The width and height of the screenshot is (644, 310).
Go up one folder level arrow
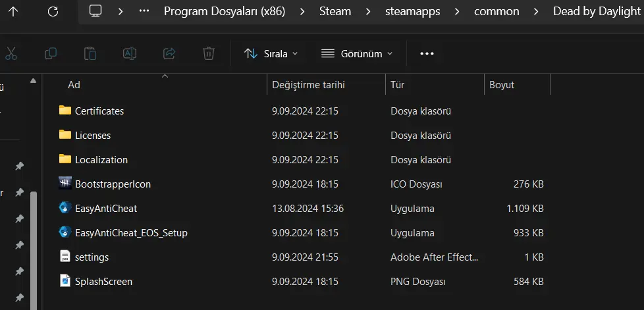click(13, 11)
